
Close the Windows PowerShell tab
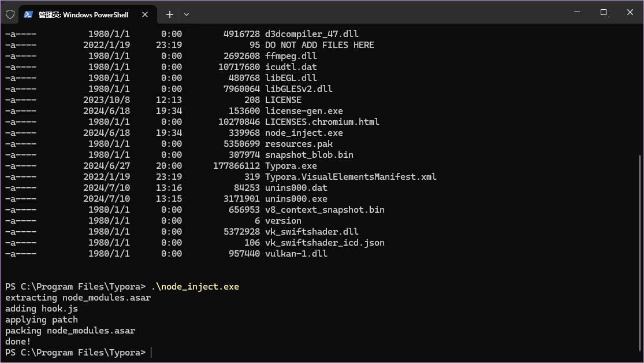coord(145,14)
